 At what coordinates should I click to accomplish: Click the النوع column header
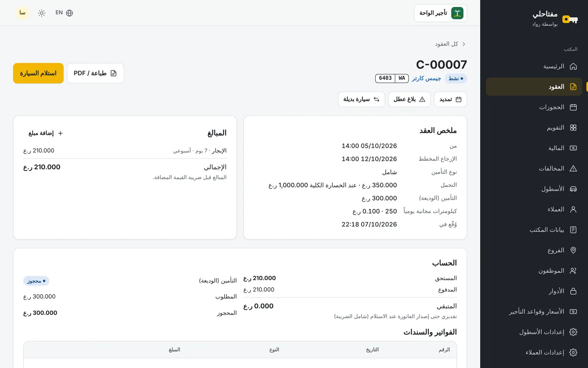(x=274, y=350)
